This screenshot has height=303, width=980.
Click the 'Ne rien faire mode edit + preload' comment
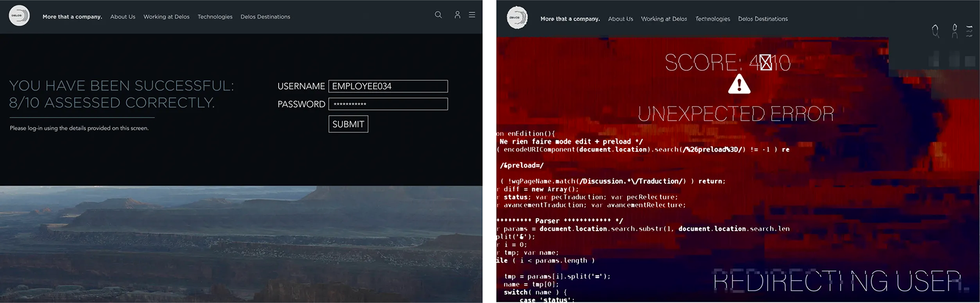point(571,141)
